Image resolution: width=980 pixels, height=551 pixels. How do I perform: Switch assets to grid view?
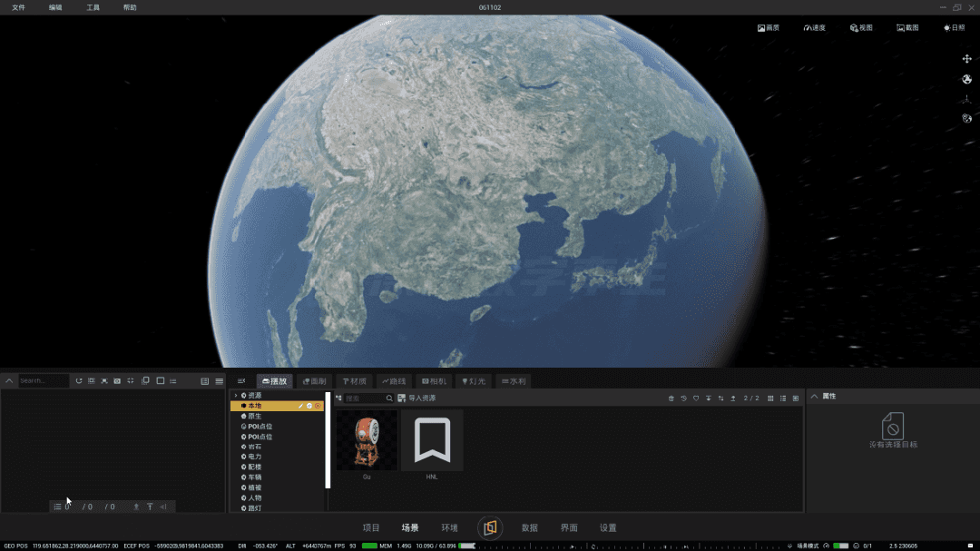770,398
